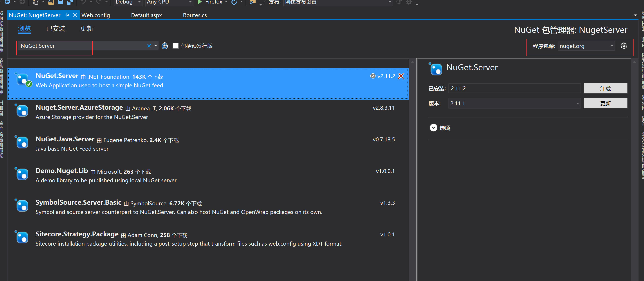Viewport: 644px width, 281px height.
Task: Select the Demo.Nuget.Lib package title
Action: click(x=62, y=171)
